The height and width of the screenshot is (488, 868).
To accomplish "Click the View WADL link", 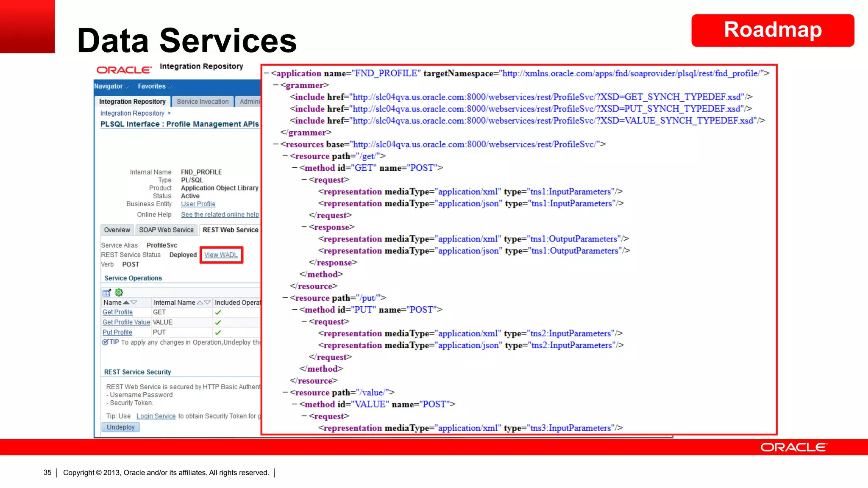I will tap(221, 255).
